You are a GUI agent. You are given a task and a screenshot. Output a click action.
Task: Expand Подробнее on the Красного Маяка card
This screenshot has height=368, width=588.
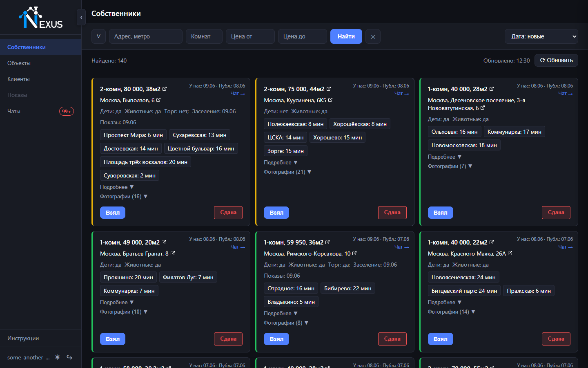(x=445, y=302)
